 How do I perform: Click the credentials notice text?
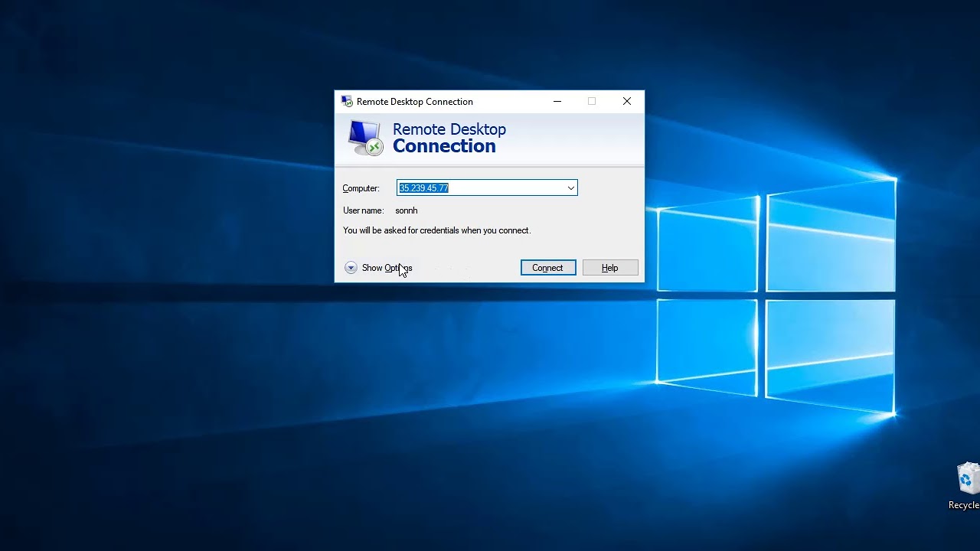click(x=436, y=230)
